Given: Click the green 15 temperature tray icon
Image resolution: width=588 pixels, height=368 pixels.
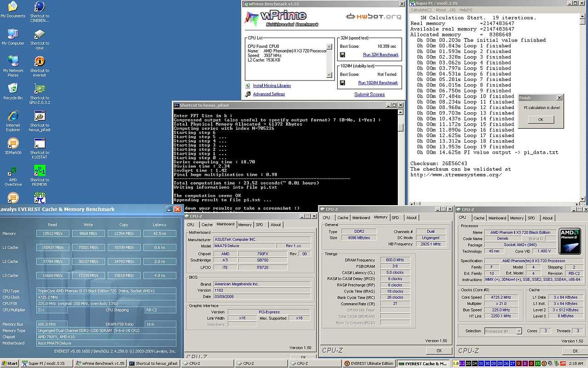Looking at the screenshot, I should tap(537, 363).
